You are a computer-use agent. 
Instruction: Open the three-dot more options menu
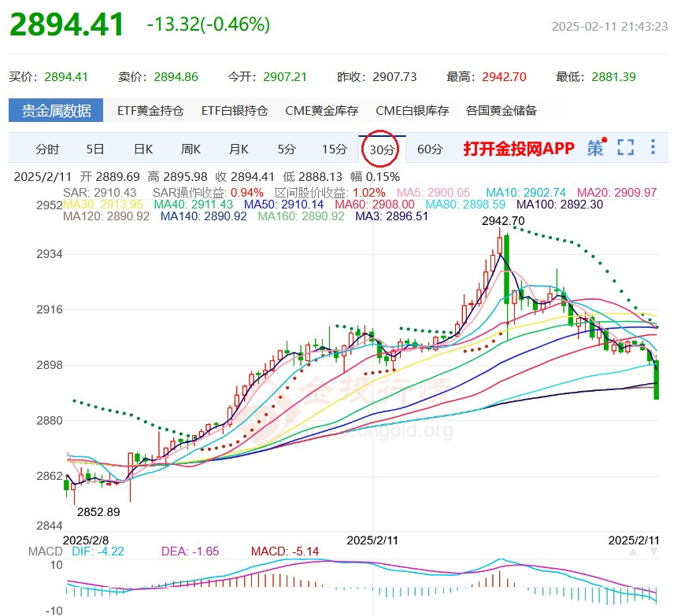653,147
